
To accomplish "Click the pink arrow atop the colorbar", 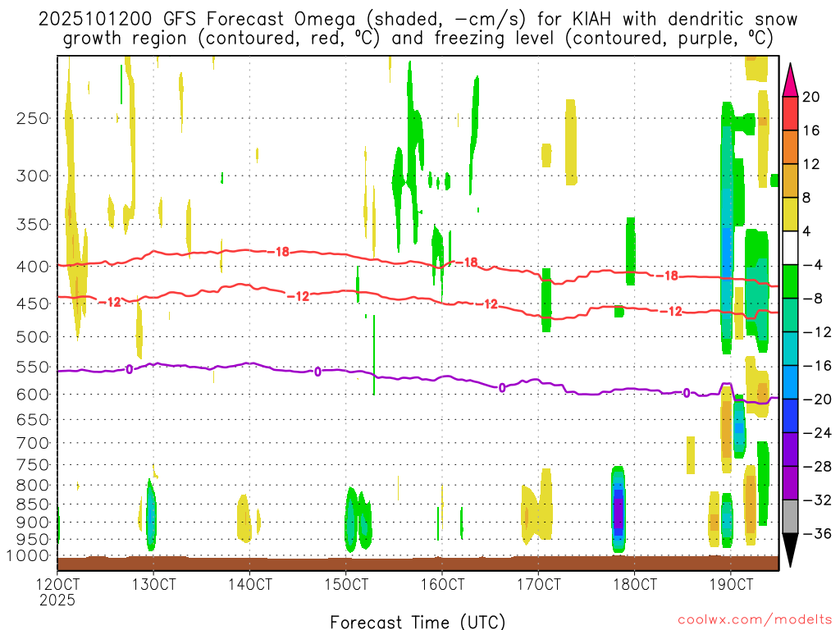I will pyautogui.click(x=790, y=80).
